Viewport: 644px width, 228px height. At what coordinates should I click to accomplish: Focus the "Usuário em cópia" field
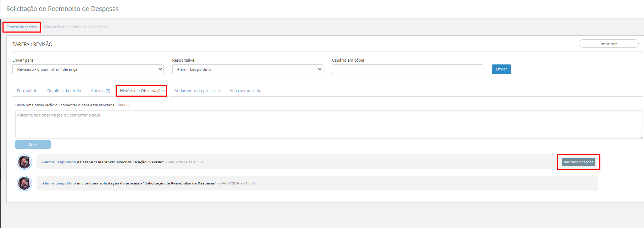(407, 69)
